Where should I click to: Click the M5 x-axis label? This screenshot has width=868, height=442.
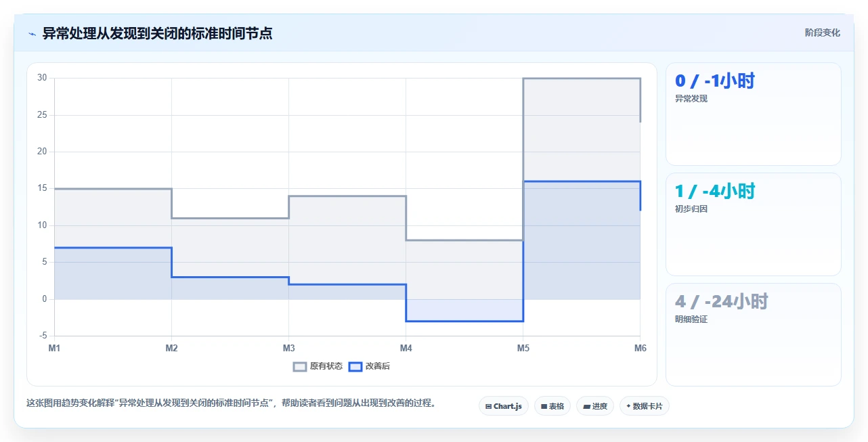tap(523, 349)
